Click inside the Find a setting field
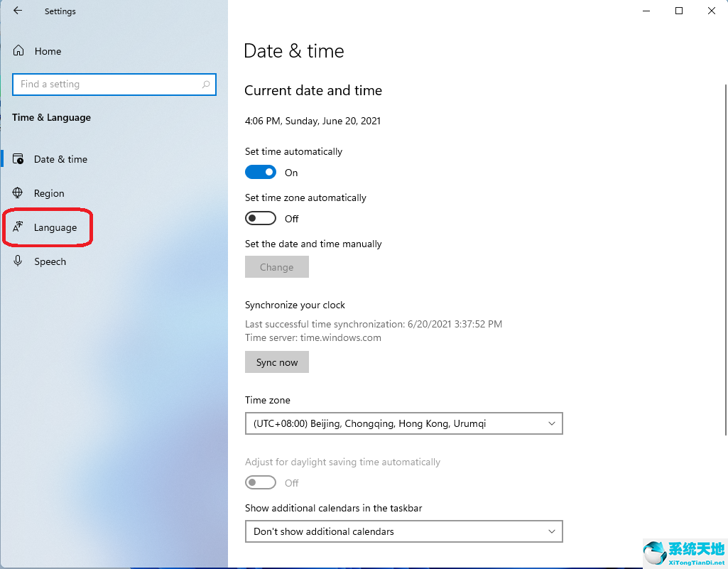The width and height of the screenshot is (728, 569). coord(107,84)
